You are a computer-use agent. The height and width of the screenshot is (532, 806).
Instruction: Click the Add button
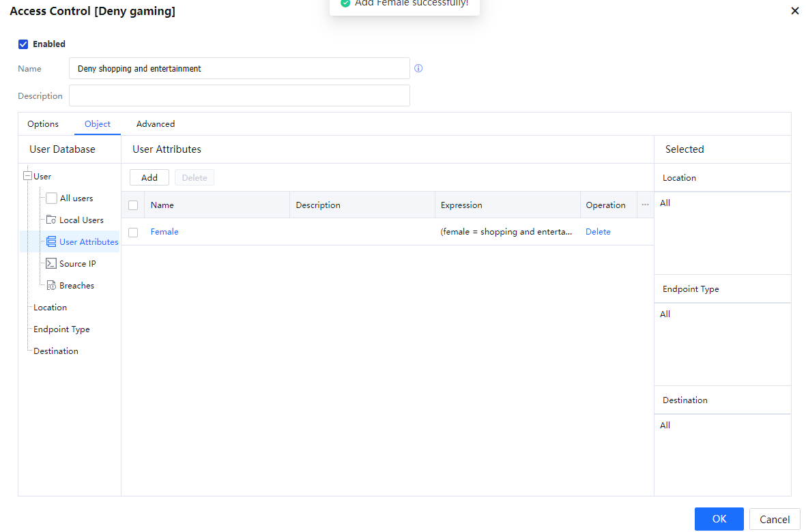[x=149, y=178]
